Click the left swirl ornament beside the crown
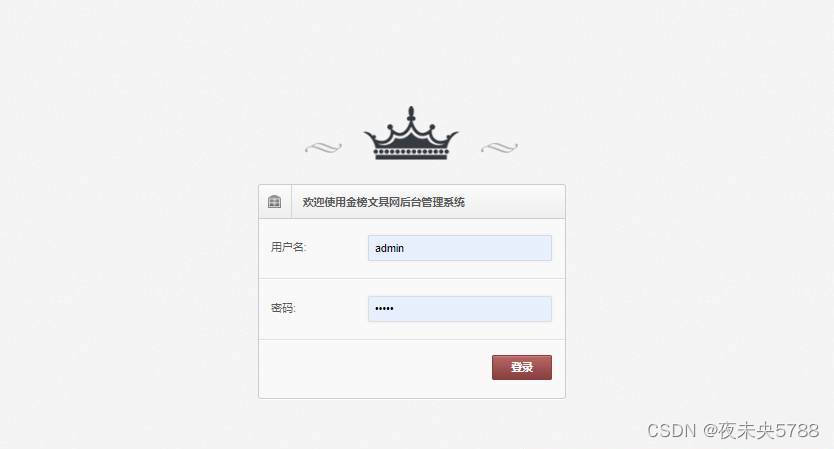The height and width of the screenshot is (449, 834). coord(323,147)
